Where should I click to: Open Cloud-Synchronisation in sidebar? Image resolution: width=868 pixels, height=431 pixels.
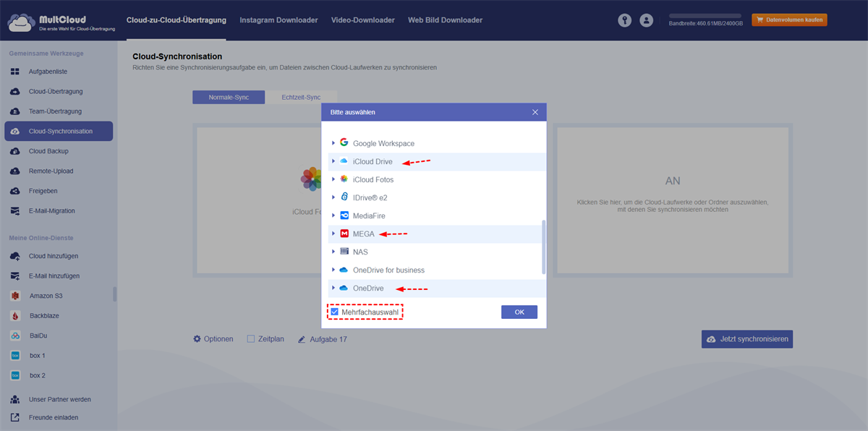[x=59, y=131]
